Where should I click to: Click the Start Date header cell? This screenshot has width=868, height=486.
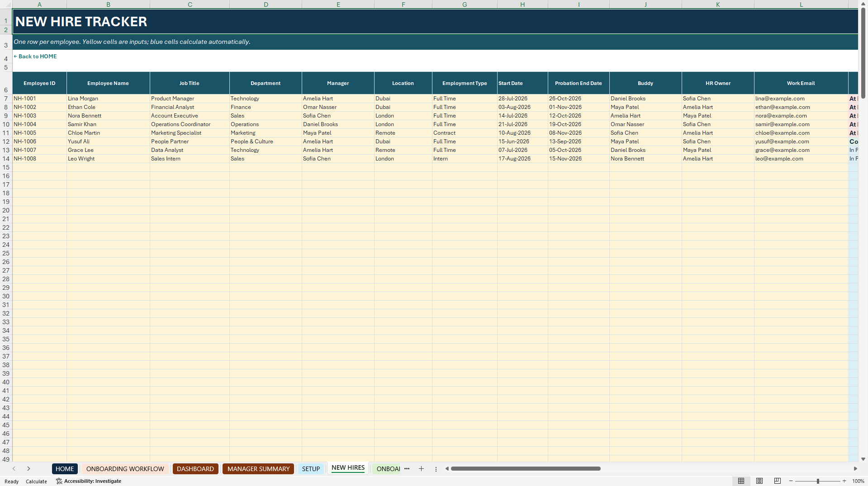[x=522, y=83]
